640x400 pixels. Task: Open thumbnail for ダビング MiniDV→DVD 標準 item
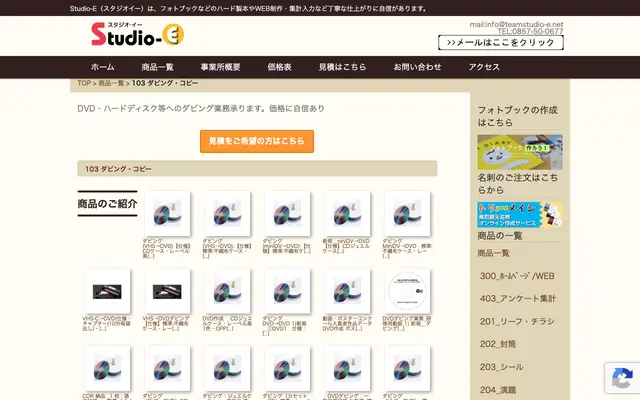point(407,213)
